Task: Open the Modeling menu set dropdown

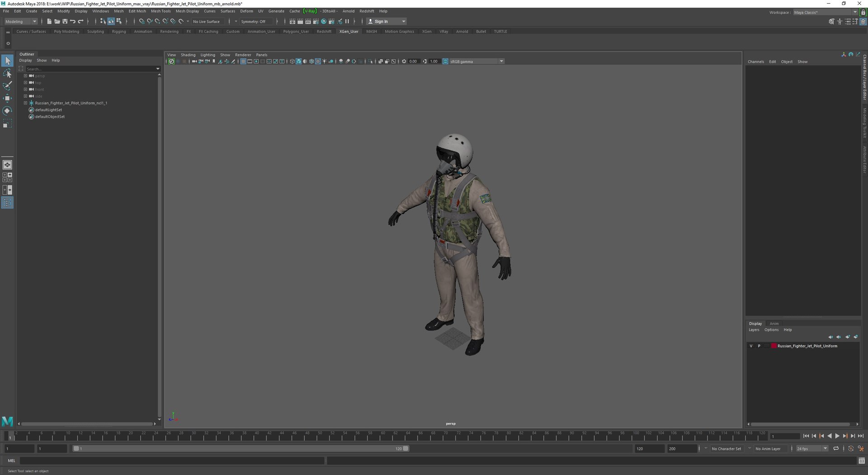Action: (21, 21)
